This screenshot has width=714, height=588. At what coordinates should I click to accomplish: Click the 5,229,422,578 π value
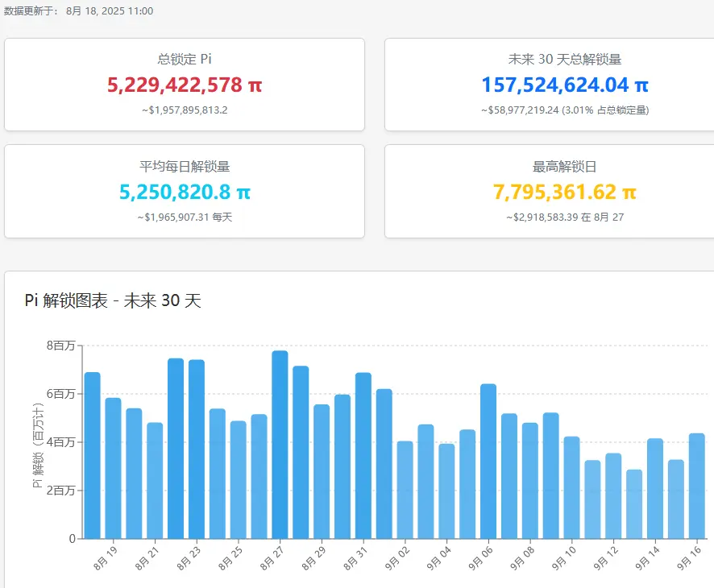tap(185, 85)
